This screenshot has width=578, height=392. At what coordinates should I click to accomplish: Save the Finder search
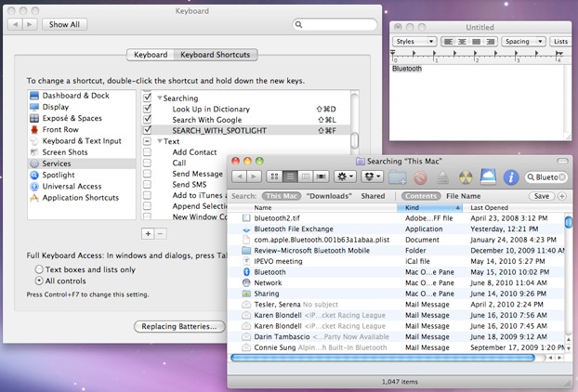[x=542, y=196]
